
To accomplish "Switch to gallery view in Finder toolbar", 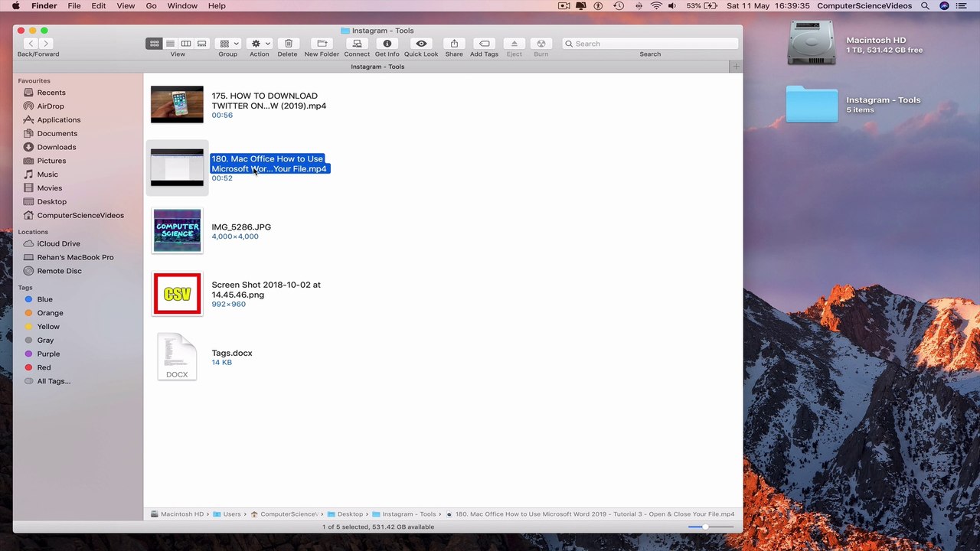I will (202, 44).
